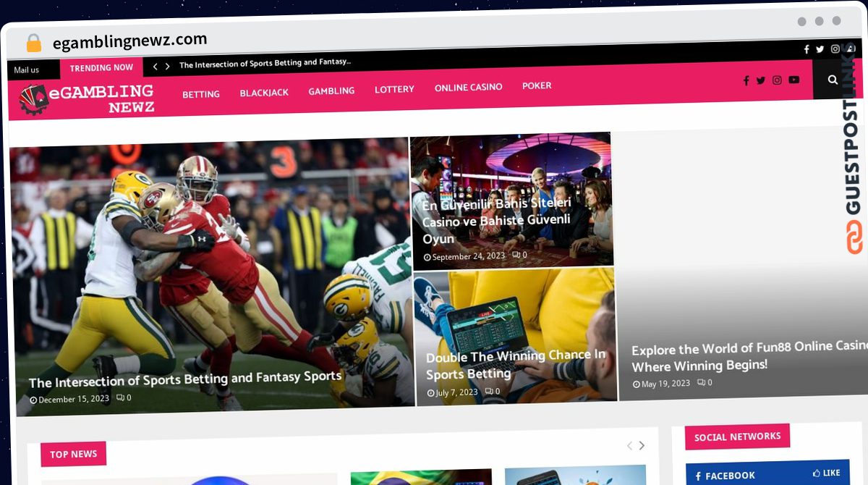
Task: Click the May 19, 2023 post date
Action: (x=661, y=383)
